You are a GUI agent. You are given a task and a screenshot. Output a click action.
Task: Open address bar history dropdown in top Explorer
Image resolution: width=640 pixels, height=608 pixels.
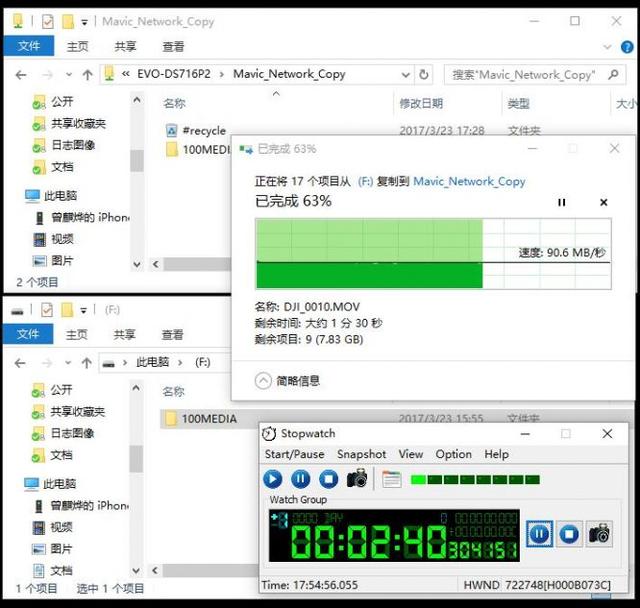tap(405, 74)
